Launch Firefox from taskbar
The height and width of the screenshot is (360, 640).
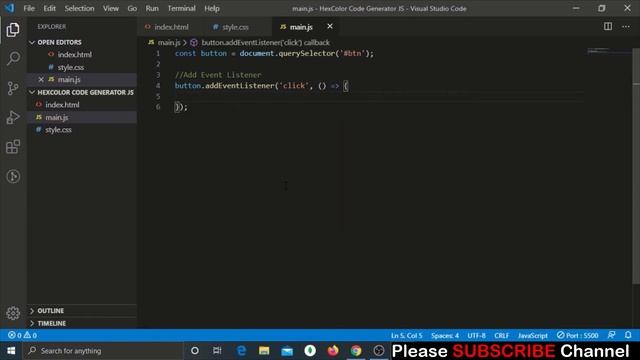(x=333, y=351)
